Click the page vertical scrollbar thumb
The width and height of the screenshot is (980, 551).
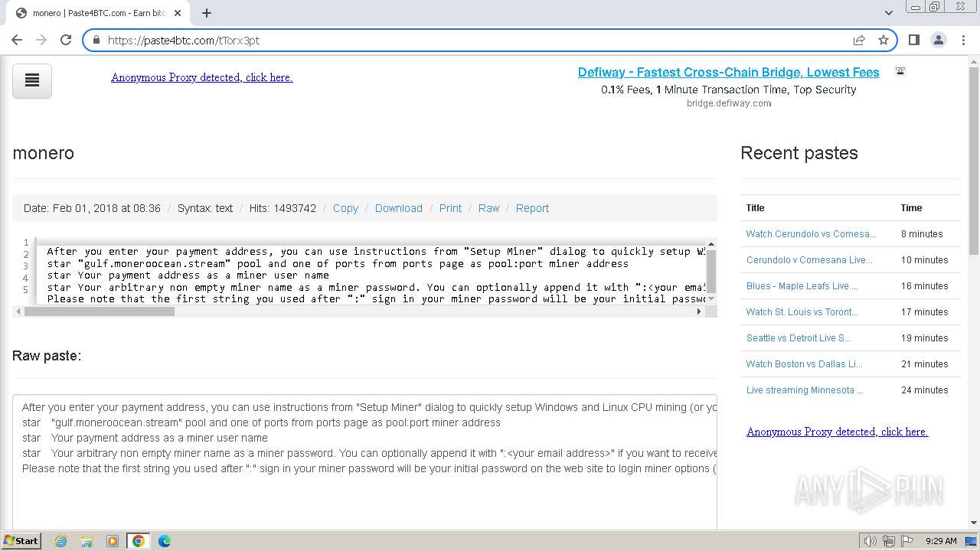pyautogui.click(x=973, y=161)
